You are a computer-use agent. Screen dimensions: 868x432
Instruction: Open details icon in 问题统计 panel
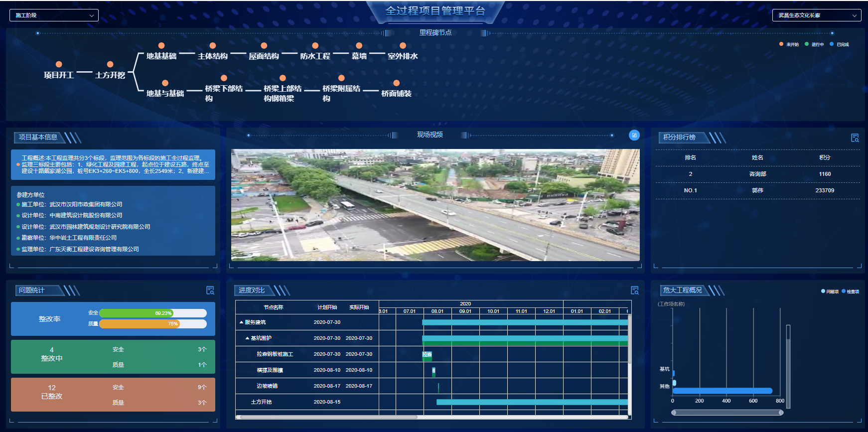coord(210,290)
